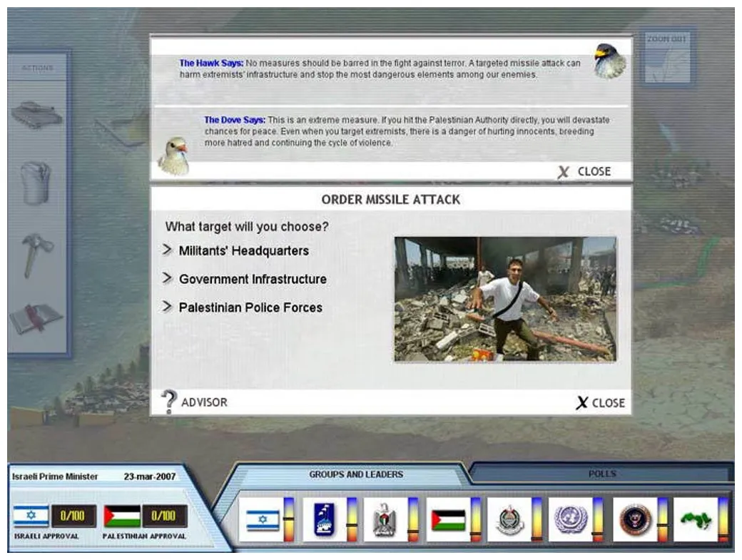Select the green Arab World map icon
This screenshot has width=742, height=560.
coord(696,519)
